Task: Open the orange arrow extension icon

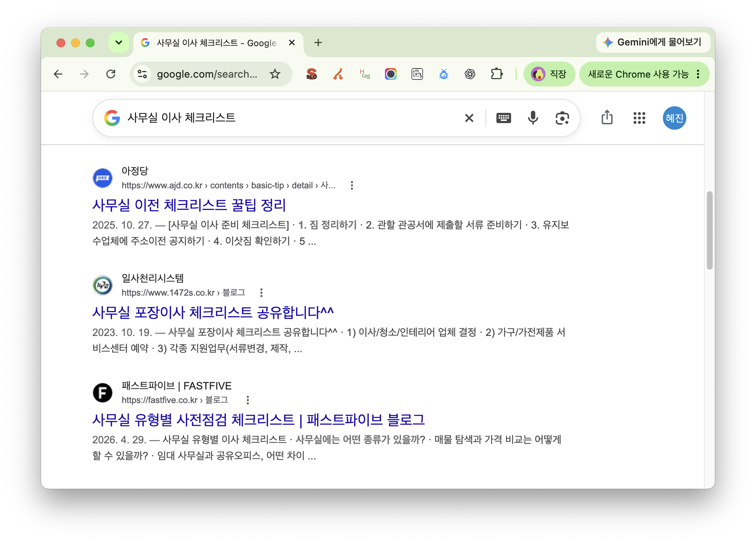Action: point(338,74)
